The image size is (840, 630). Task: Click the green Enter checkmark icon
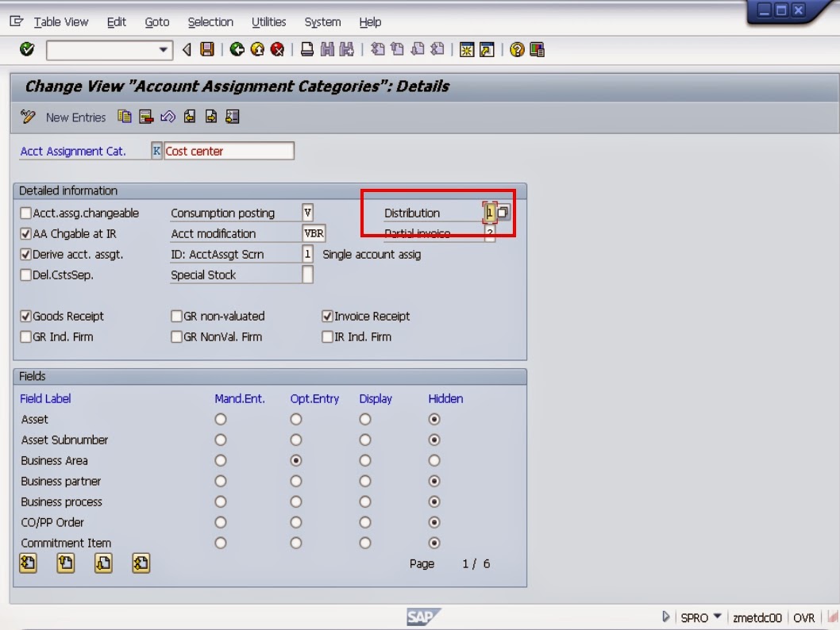click(x=27, y=50)
